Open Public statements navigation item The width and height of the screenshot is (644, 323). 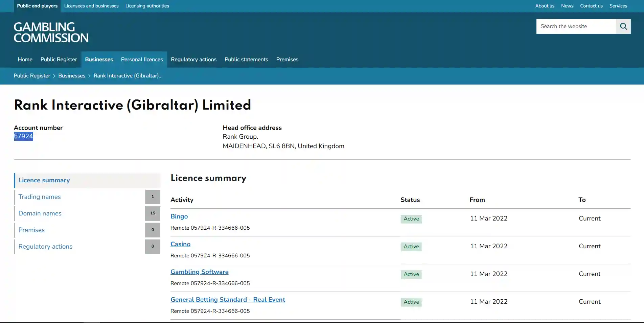coord(246,60)
